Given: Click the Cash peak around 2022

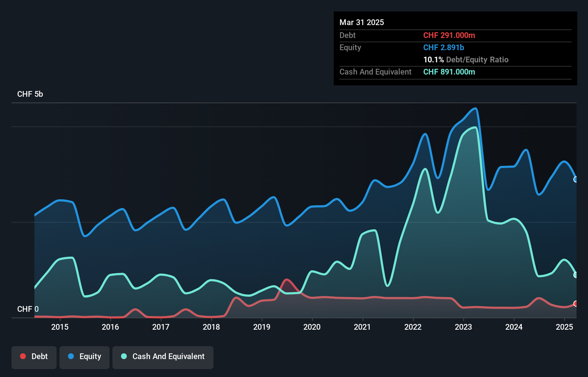Looking at the screenshot, I should pos(425,168).
